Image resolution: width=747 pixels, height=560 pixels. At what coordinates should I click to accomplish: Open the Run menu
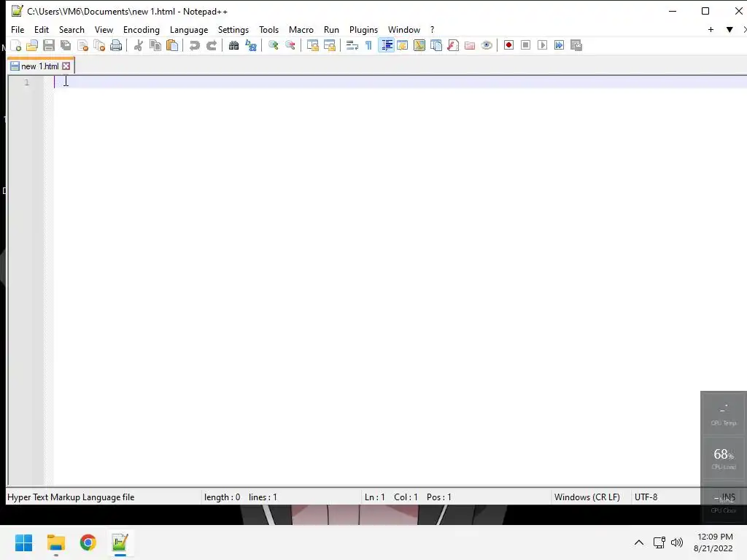click(x=331, y=29)
